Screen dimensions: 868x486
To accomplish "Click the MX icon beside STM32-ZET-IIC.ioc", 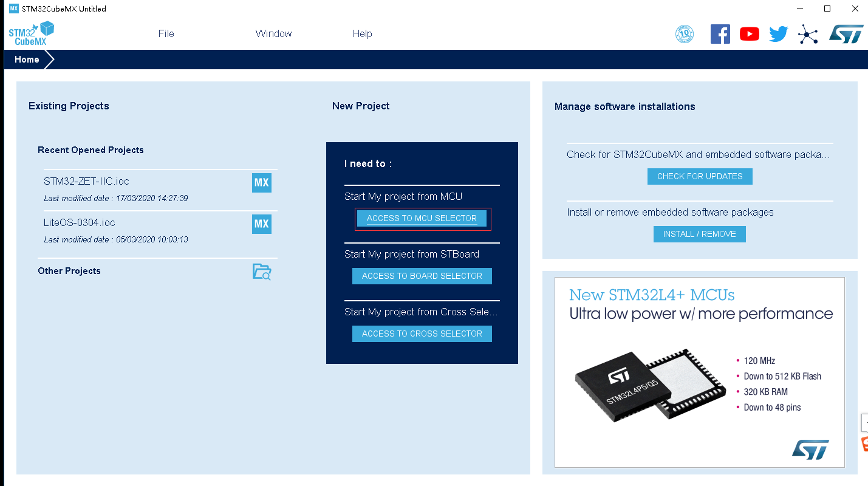I will 261,182.
